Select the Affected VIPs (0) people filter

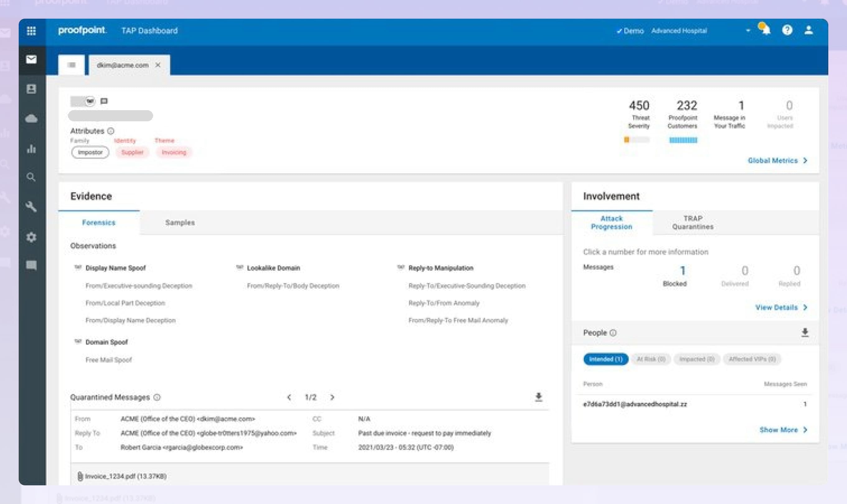point(752,359)
